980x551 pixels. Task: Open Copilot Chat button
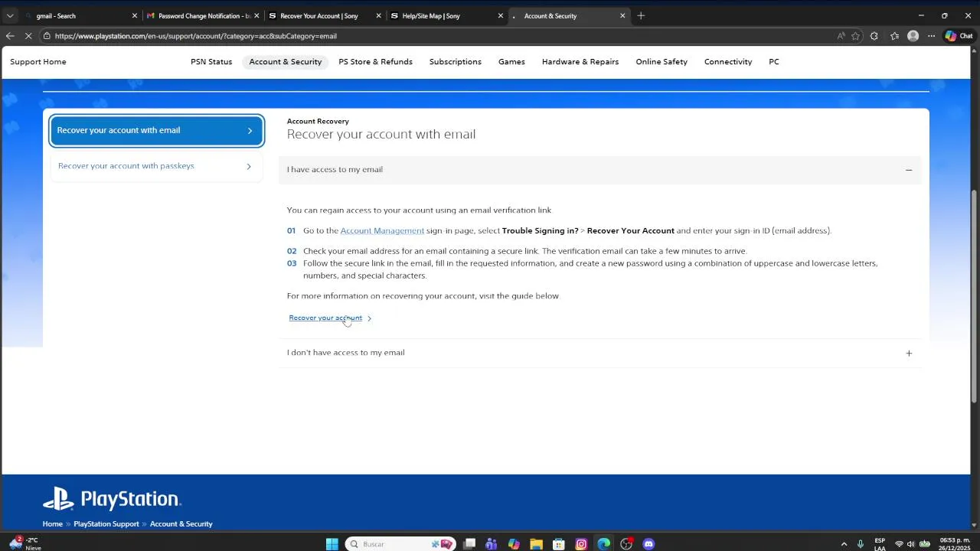(959, 36)
